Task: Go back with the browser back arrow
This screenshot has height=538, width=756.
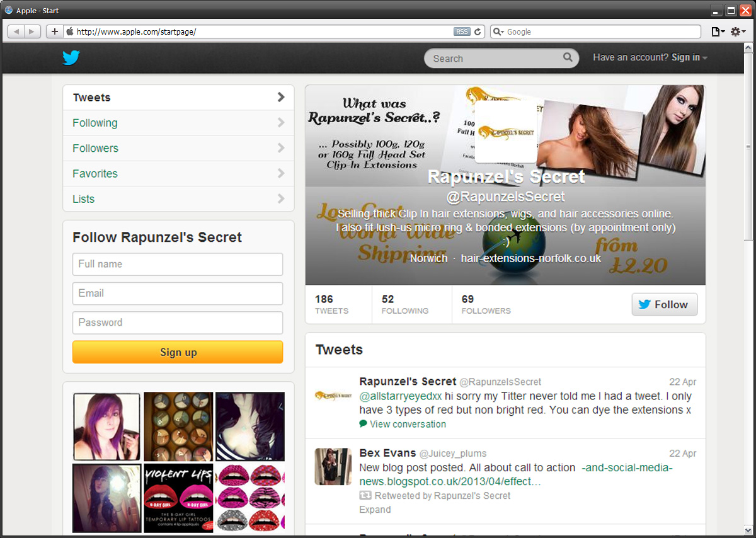Action: coord(16,31)
